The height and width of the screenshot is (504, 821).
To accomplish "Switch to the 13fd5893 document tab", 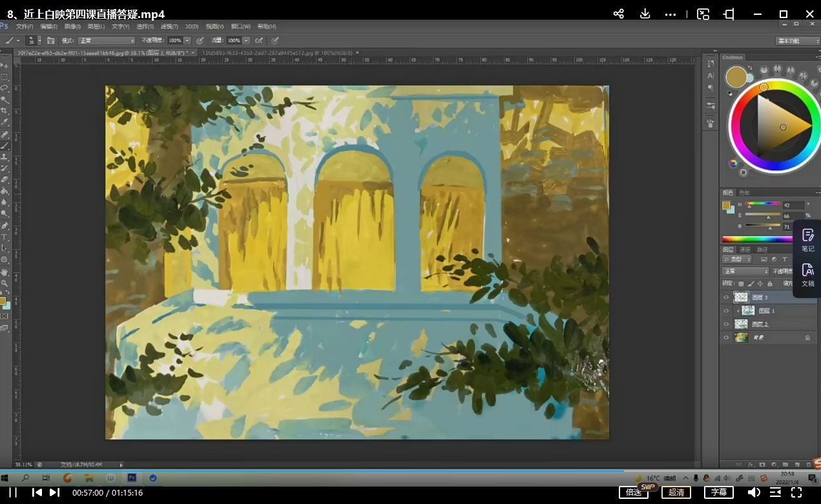I will [278, 52].
